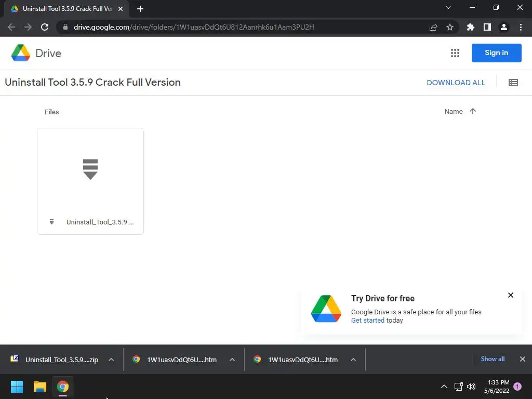
Task: Click the Get started link
Action: 368,320
